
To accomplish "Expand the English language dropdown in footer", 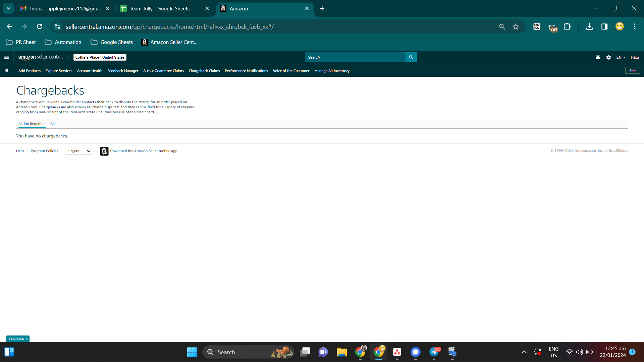I will tap(79, 151).
